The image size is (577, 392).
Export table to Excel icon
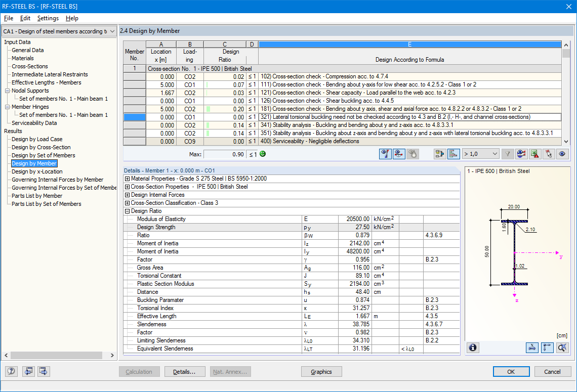pos(534,154)
